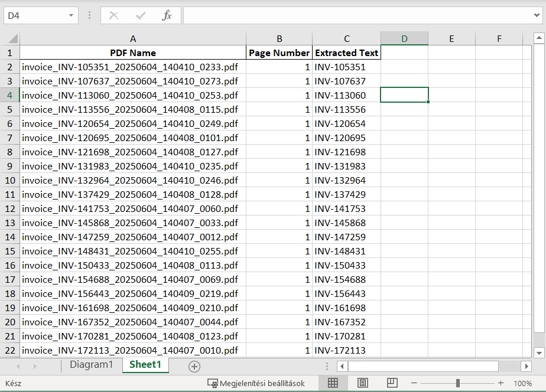Add a new sheet with plus icon

point(194,367)
